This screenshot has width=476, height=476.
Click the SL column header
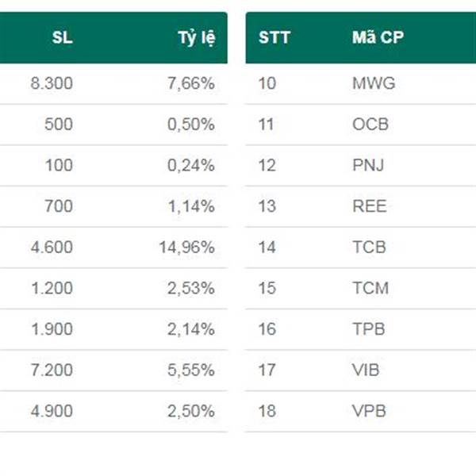click(62, 37)
